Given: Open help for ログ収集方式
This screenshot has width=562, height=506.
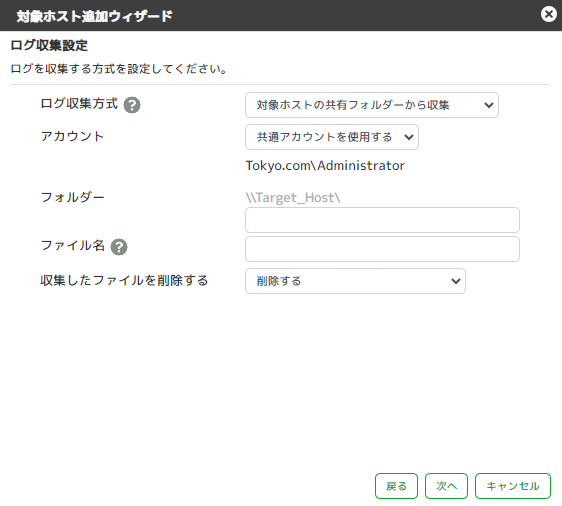Looking at the screenshot, I should coord(132,105).
